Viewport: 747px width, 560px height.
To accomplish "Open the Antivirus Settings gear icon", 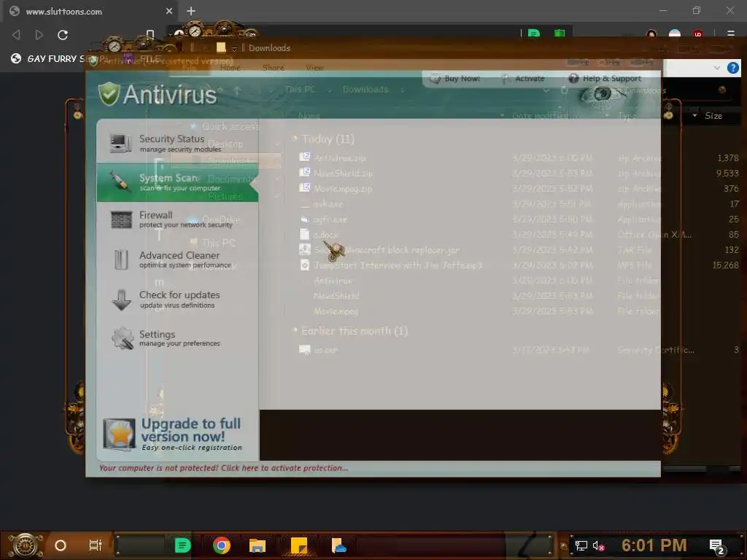I will (123, 338).
